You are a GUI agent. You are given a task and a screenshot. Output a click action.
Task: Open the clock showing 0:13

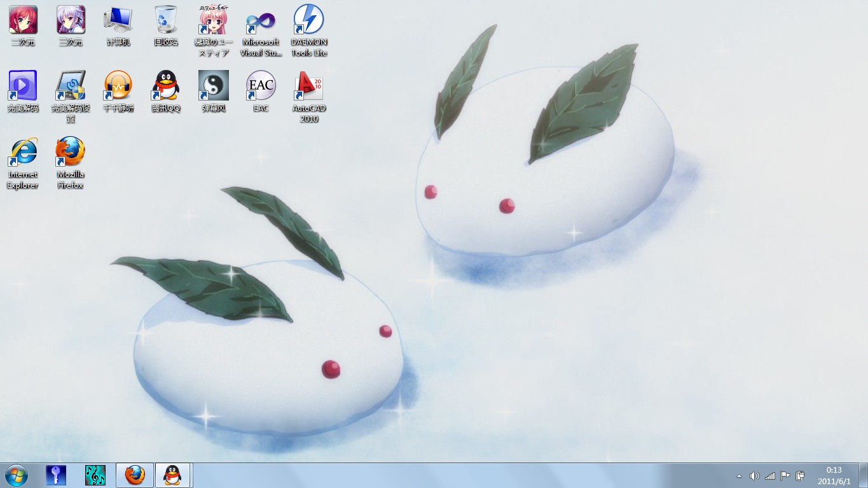point(834,476)
